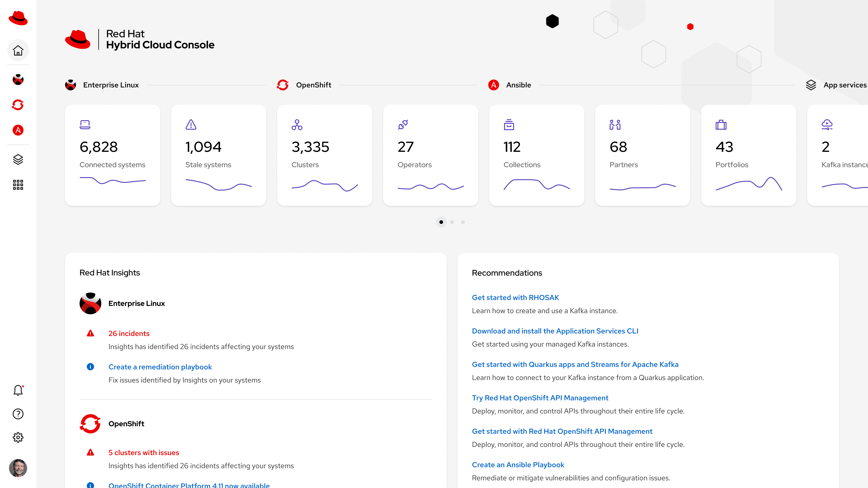The image size is (868, 488).
Task: Click the App services section header icon
Action: 811,85
